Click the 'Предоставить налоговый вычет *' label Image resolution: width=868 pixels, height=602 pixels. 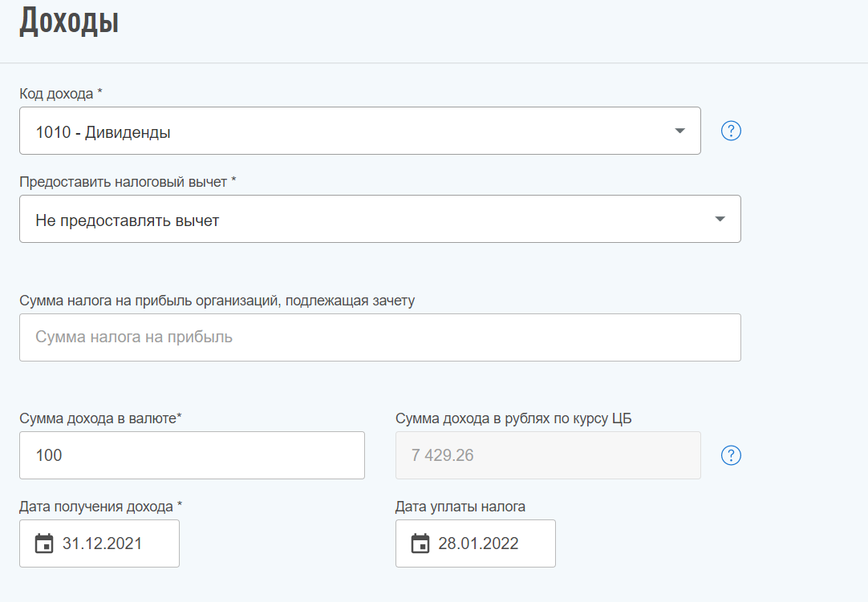(128, 182)
